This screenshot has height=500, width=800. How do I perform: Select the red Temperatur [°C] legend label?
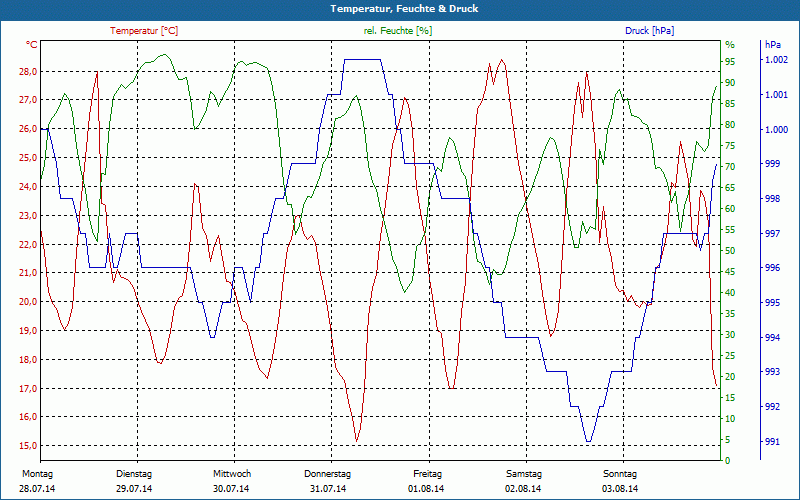(x=144, y=31)
